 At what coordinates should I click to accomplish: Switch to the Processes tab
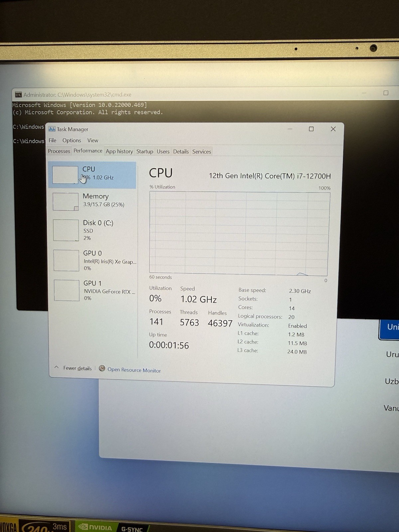59,151
